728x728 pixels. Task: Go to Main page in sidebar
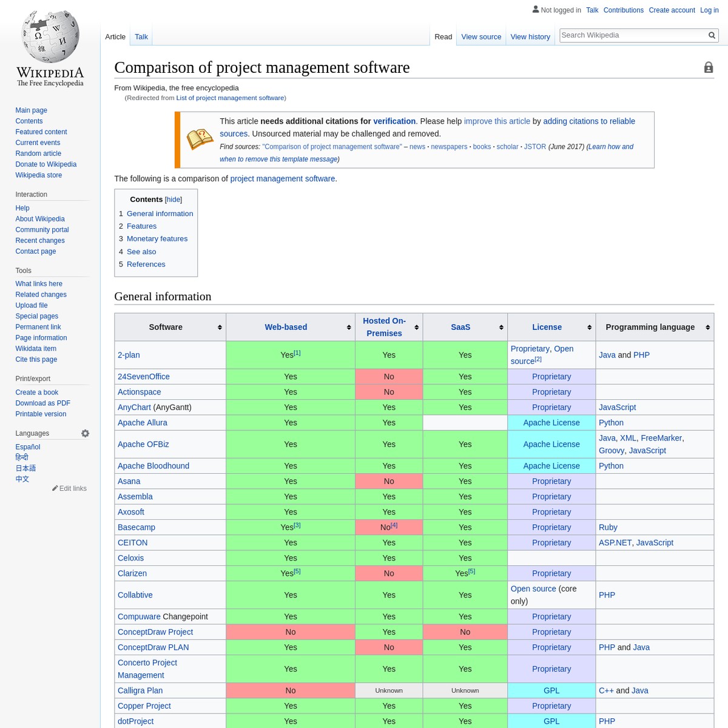pos(31,110)
